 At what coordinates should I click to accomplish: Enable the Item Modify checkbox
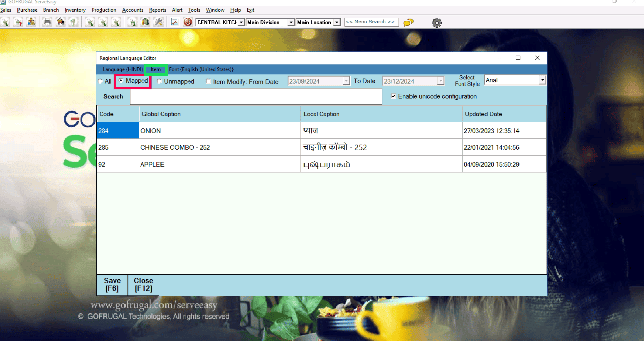click(x=208, y=81)
